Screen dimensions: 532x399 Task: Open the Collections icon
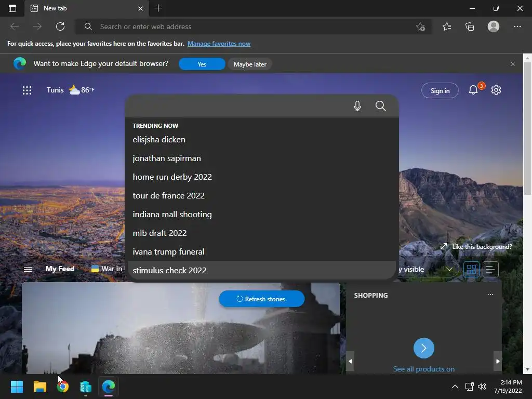pyautogui.click(x=470, y=26)
